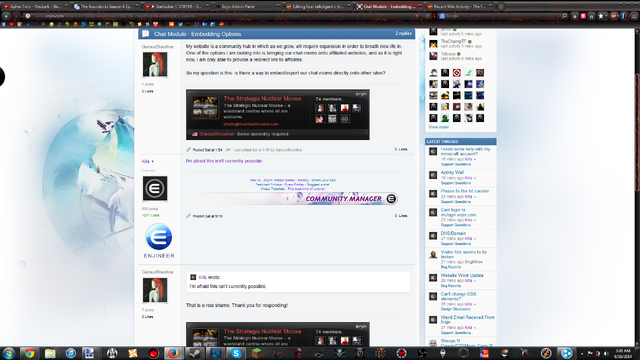The width and height of the screenshot is (640, 360).
Task: Expand View more members list
Action: click(x=438, y=127)
